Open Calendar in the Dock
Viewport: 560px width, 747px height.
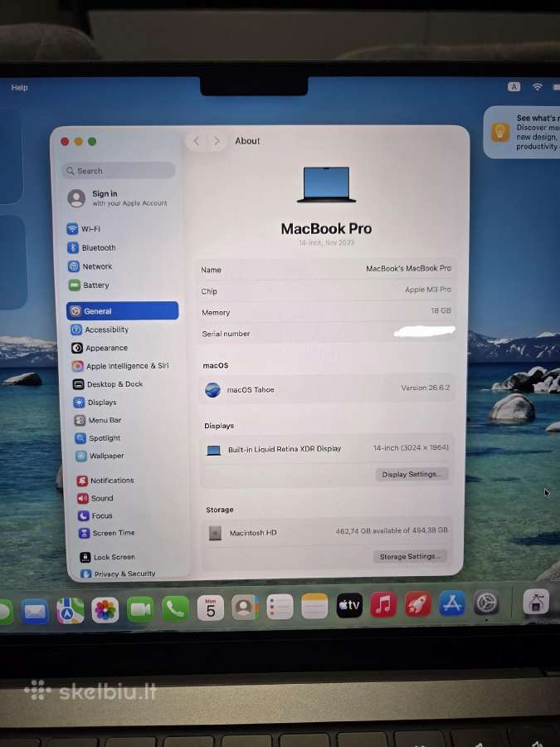point(211,608)
